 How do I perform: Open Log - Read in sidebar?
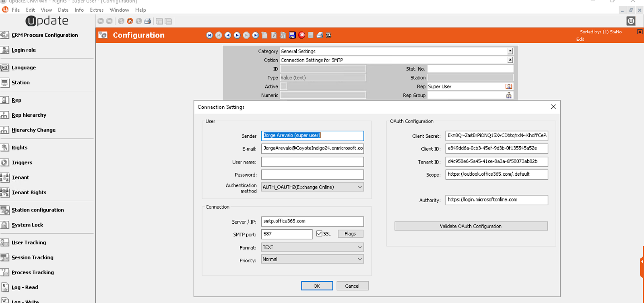25,288
